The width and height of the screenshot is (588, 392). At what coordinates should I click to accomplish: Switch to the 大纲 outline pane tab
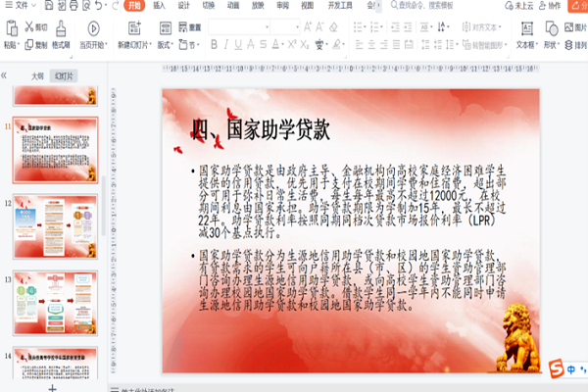point(37,75)
